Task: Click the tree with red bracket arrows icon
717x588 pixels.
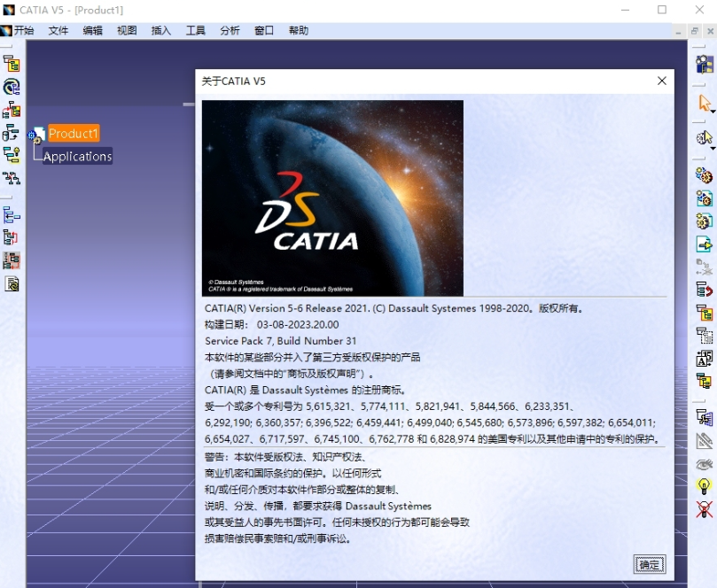Action: click(x=12, y=237)
